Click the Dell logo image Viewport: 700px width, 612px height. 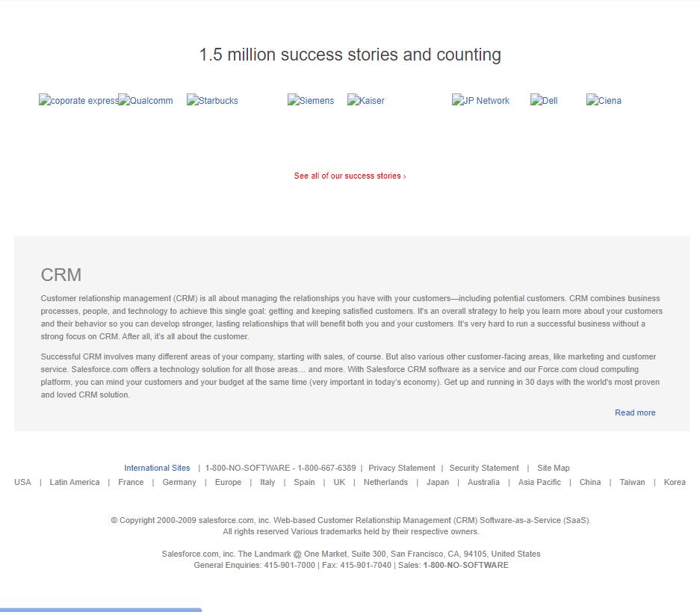pos(544,101)
